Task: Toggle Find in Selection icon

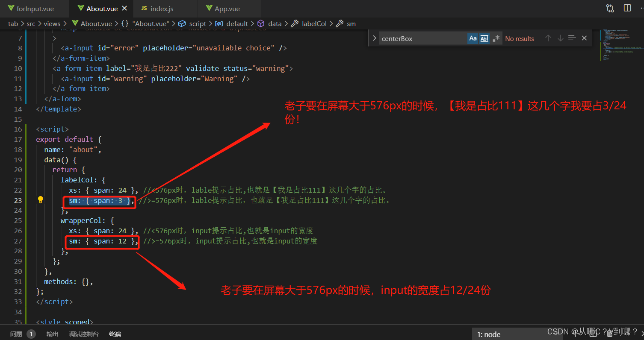Action: click(x=572, y=38)
